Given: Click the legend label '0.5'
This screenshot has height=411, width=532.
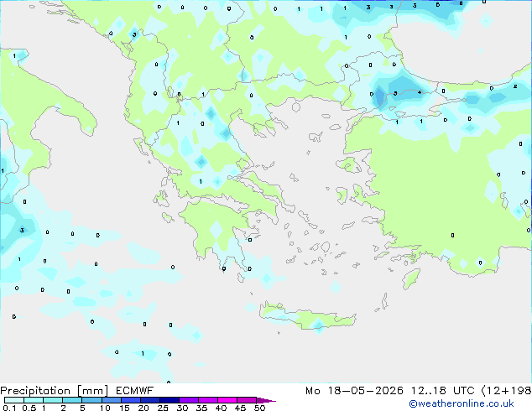Looking at the screenshot, I should click(x=29, y=408).
